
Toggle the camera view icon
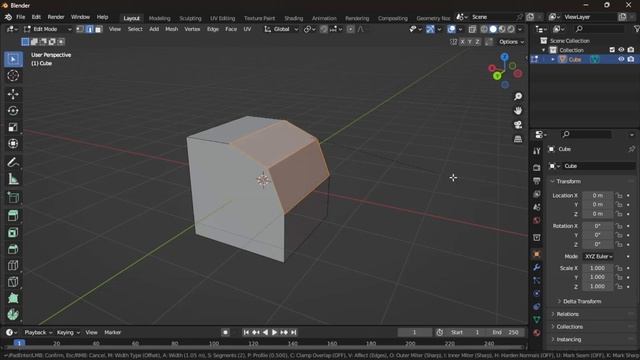point(518,125)
